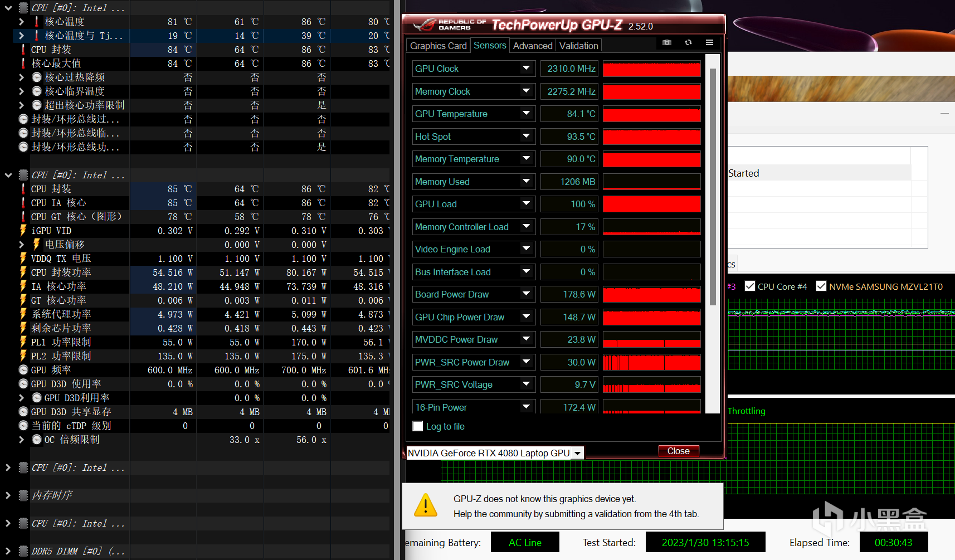Expand the DDR5 DIMM [#0] group

click(8, 551)
